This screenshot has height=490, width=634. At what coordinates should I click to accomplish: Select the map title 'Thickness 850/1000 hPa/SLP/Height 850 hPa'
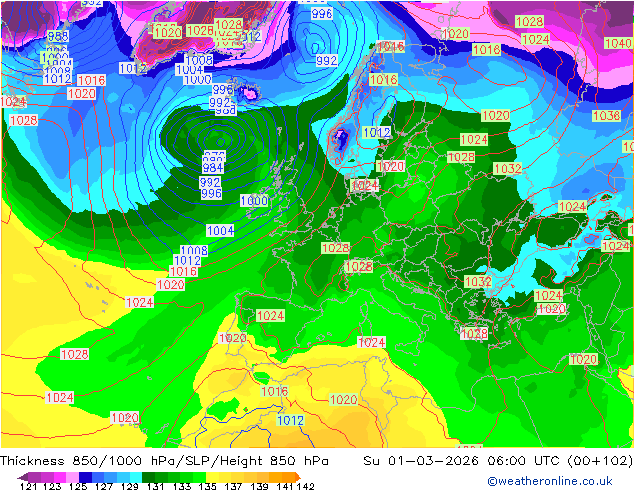coord(164,461)
